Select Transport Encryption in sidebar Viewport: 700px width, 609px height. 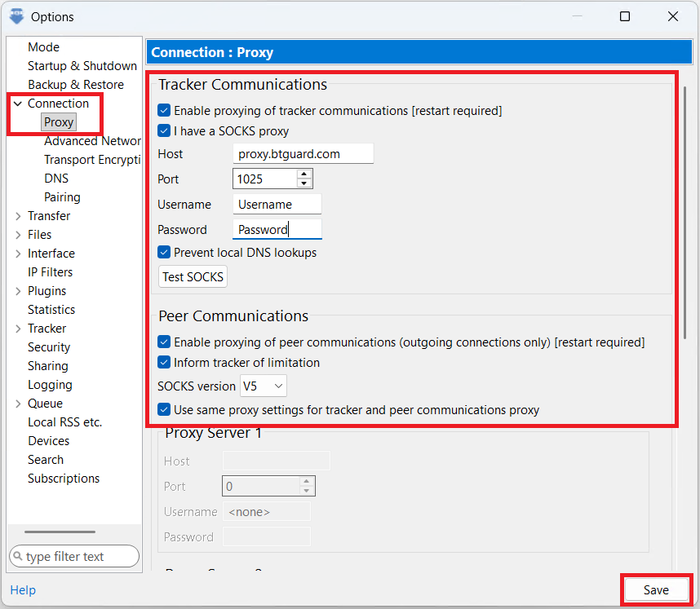tap(92, 160)
